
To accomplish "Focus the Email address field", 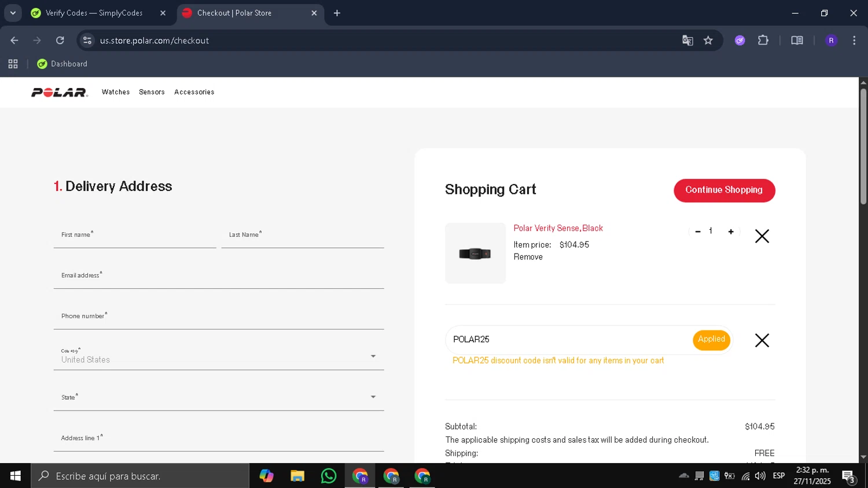I will point(219,276).
